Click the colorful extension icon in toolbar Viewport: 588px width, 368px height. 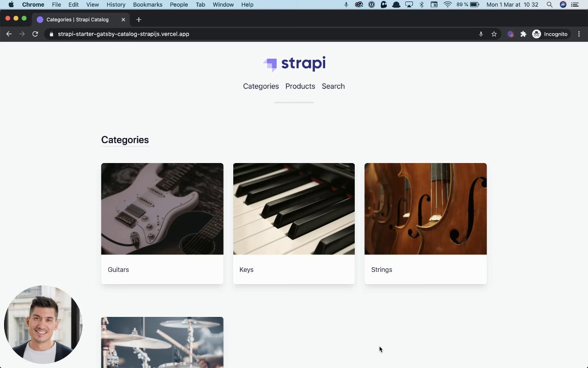click(510, 34)
